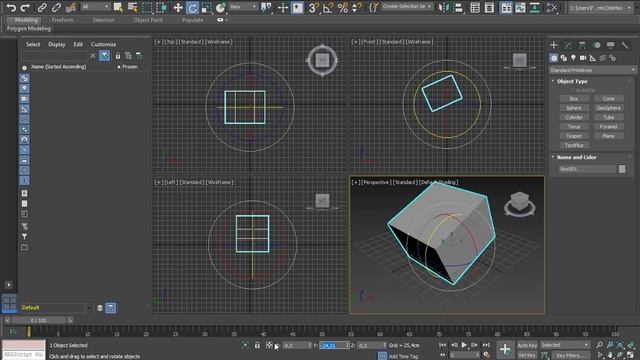Select the Cameras category icon in Create panel
Screen dimensions: 640x360
coord(583,58)
